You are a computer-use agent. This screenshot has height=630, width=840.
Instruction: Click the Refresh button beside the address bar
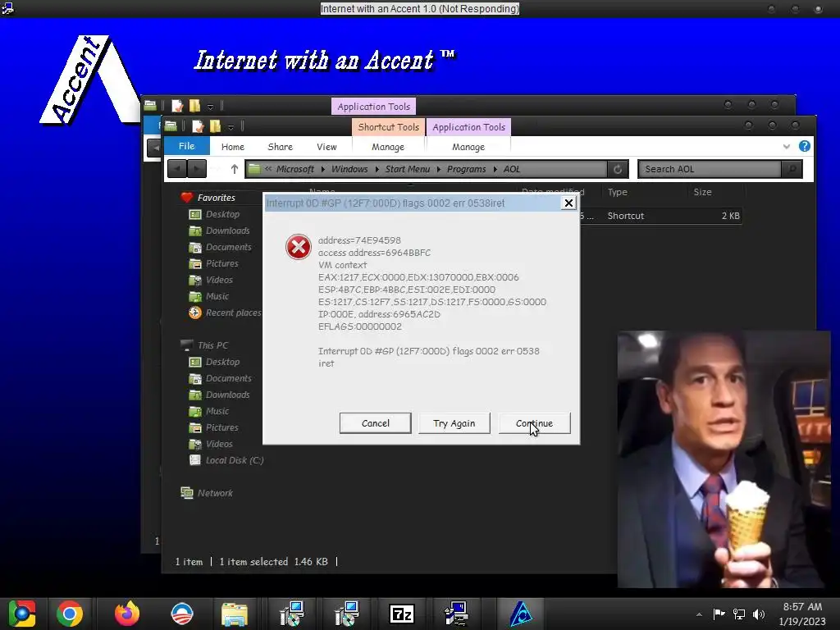pos(618,169)
